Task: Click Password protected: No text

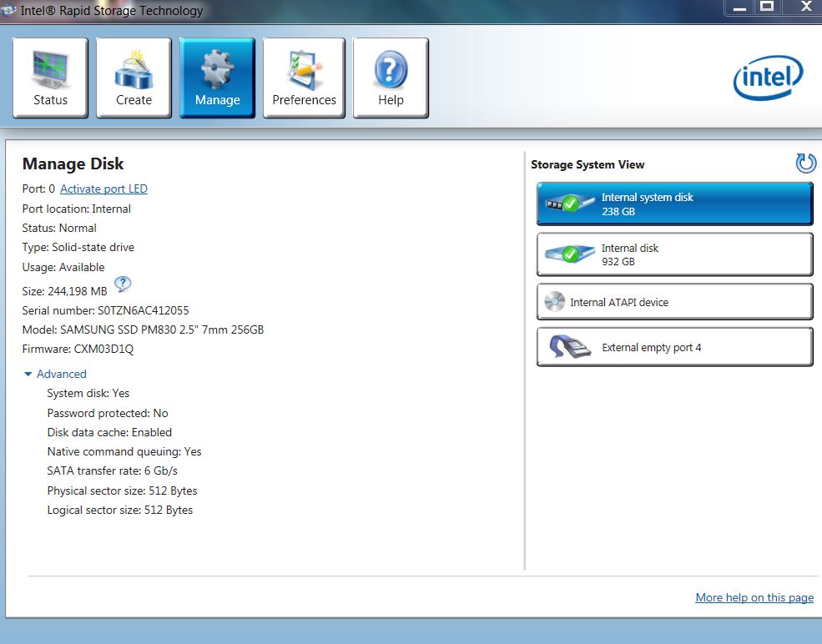Action: pyautogui.click(x=108, y=413)
